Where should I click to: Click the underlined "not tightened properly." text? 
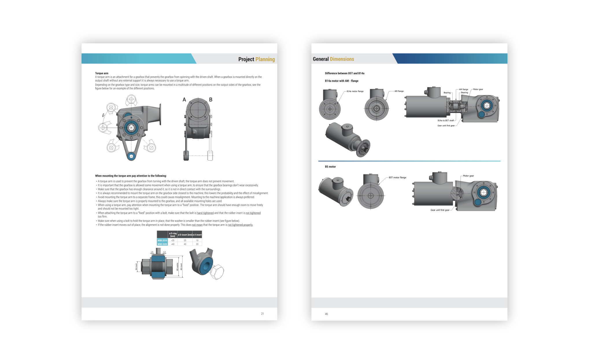coord(240,225)
